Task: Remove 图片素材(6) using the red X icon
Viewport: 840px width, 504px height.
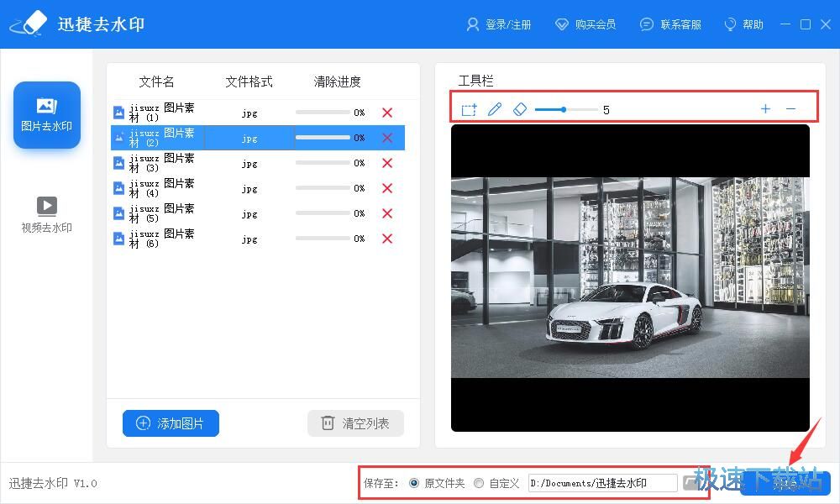Action: click(x=386, y=238)
